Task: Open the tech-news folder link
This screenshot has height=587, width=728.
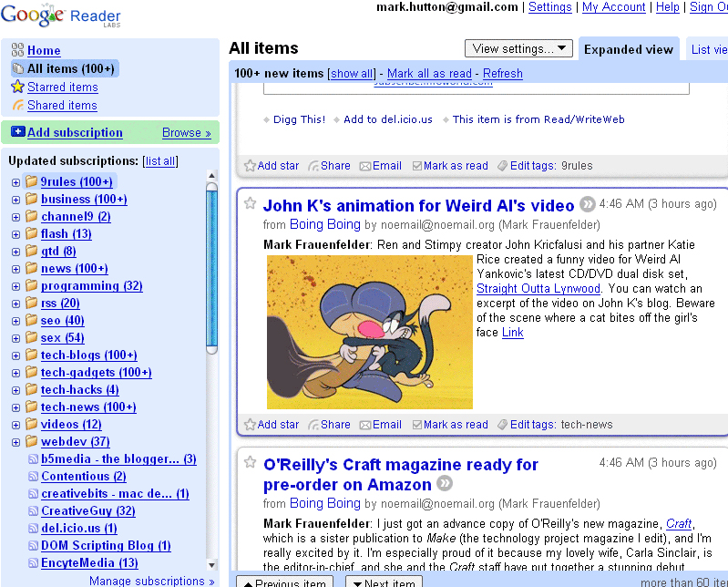Action: [x=88, y=407]
